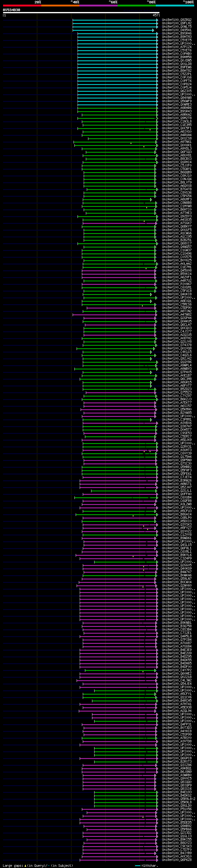Click hit label UniRef100_B9HTM3
Image resolution: width=197 pixels, height=868 pixels.
click(177, 37)
